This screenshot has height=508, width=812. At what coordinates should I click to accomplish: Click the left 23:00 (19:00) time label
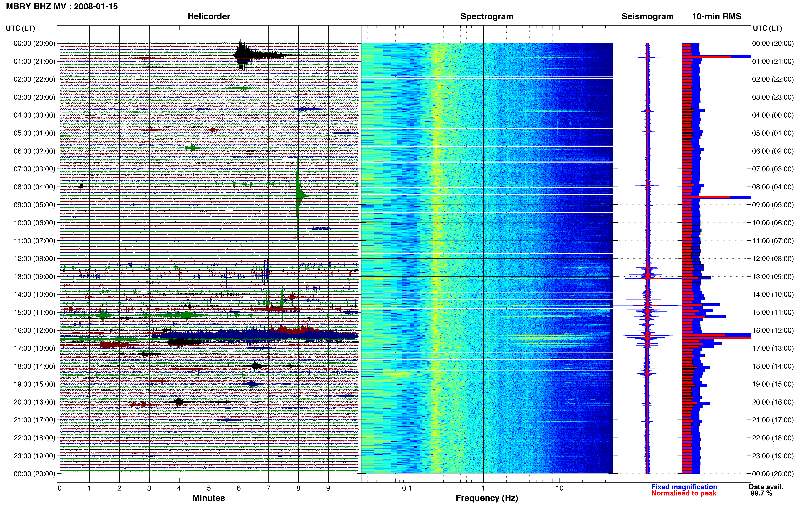click(x=34, y=456)
